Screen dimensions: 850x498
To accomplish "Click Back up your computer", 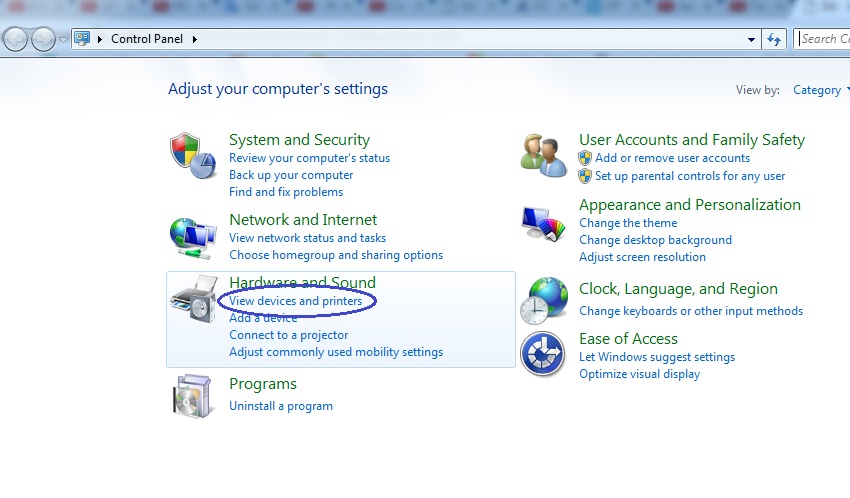I will 291,175.
